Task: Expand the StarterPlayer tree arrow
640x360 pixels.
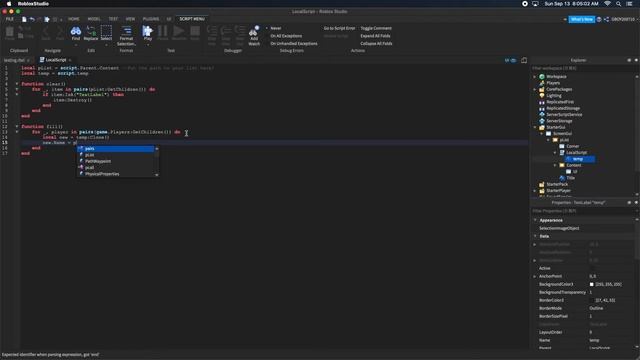Action: [535, 191]
